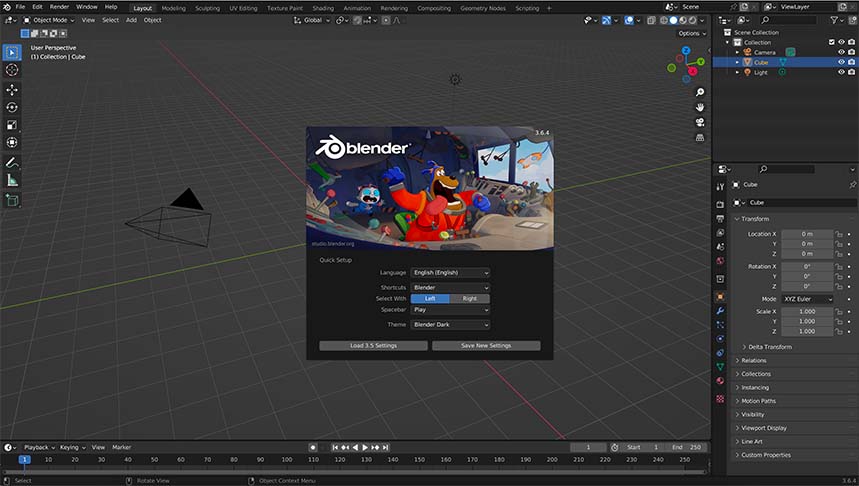
Task: Select the Move tool
Action: (12, 90)
